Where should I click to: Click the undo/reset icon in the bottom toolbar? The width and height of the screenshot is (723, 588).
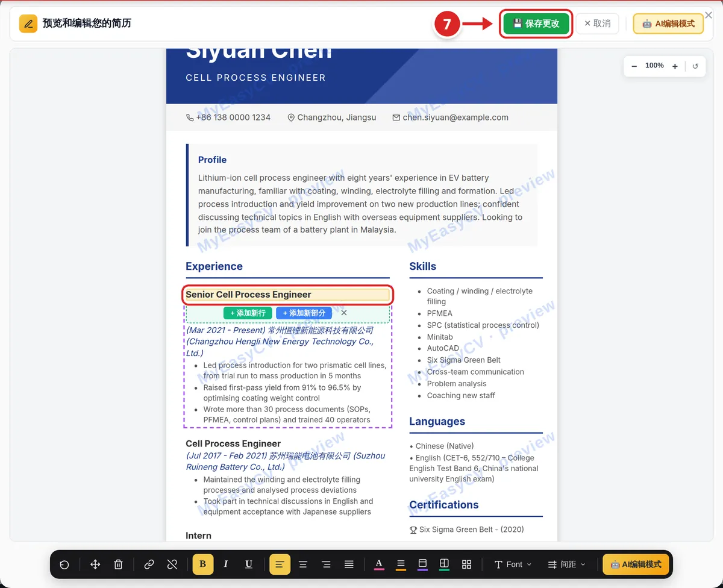(64, 565)
